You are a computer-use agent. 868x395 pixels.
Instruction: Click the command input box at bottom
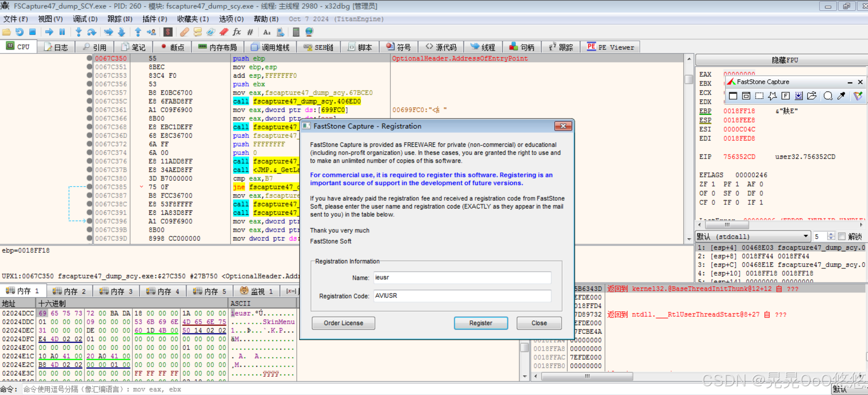pos(425,389)
